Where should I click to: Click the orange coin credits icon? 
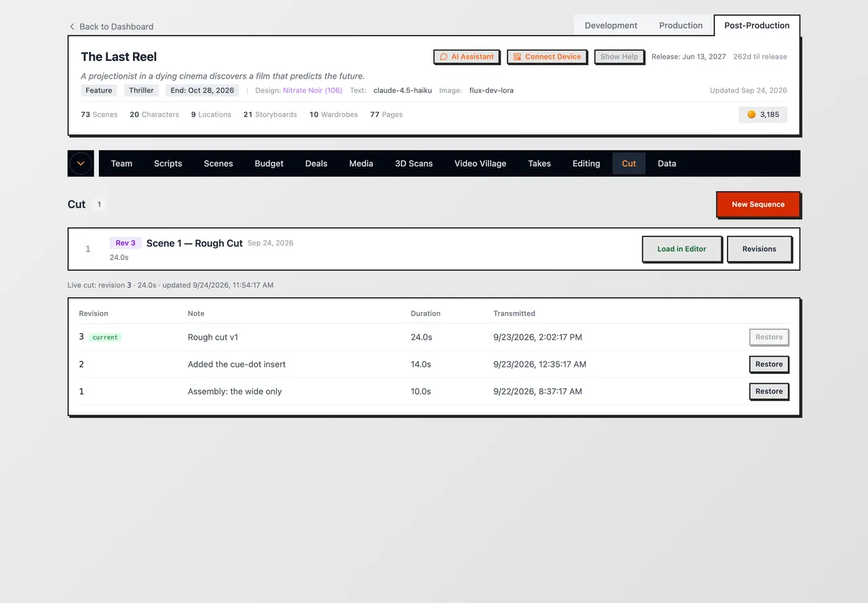pyautogui.click(x=751, y=115)
